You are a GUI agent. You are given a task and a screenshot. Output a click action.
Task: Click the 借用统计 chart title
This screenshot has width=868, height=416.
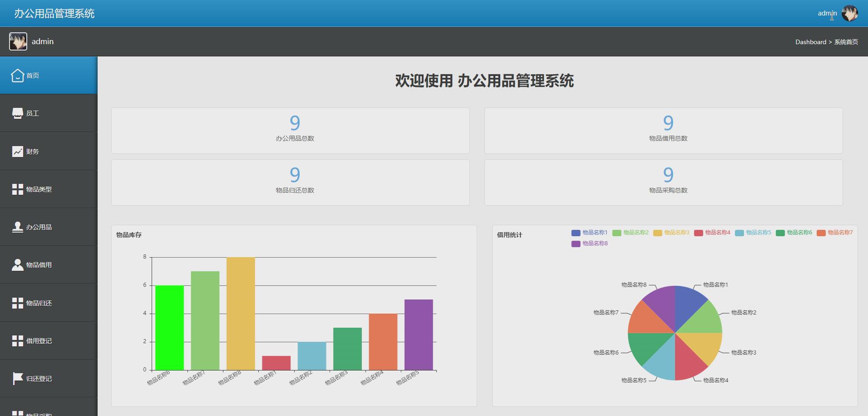[510, 235]
